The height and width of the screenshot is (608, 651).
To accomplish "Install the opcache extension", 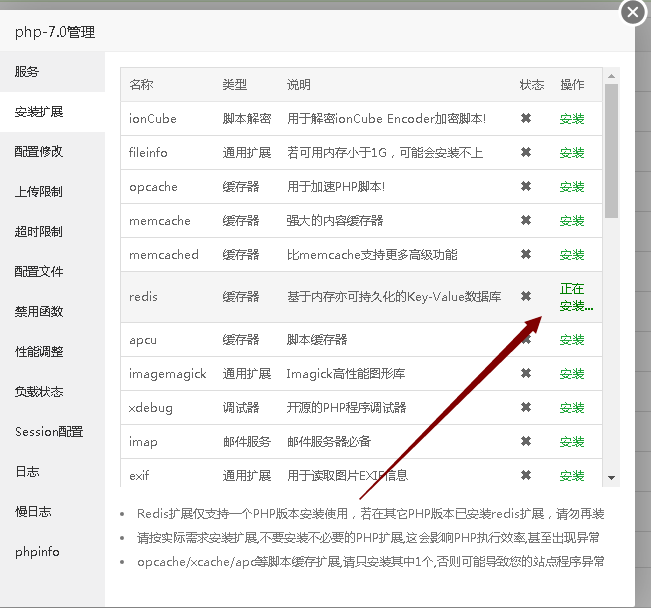I will pos(572,187).
